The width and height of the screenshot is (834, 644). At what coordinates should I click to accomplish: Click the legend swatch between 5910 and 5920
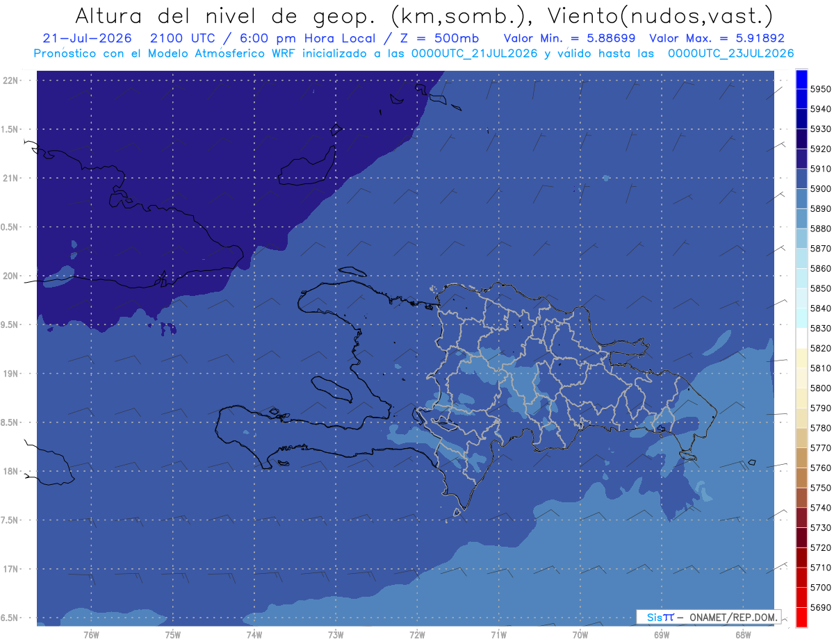[x=801, y=159]
